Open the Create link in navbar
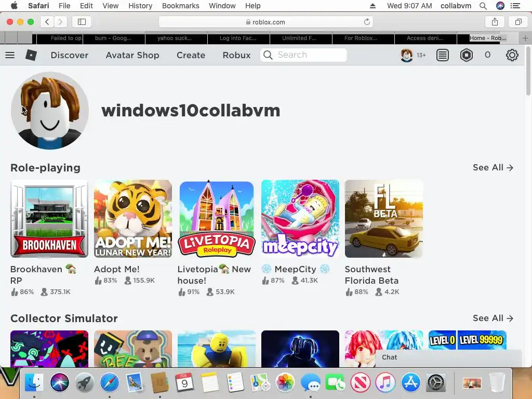This screenshot has height=399, width=532. tap(191, 55)
